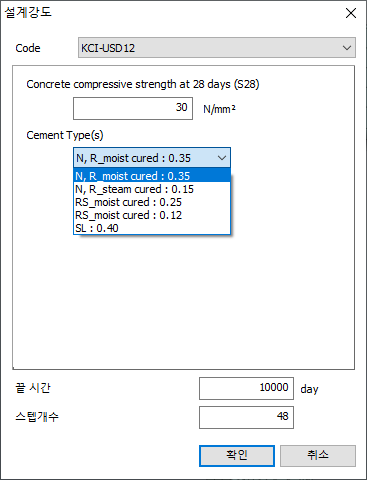367x480 pixels.
Task: Confirm with the 확인 button
Action: (237, 456)
